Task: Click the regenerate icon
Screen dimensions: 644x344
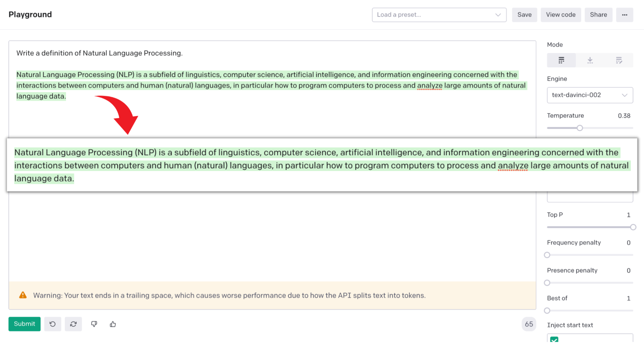Action: click(73, 324)
